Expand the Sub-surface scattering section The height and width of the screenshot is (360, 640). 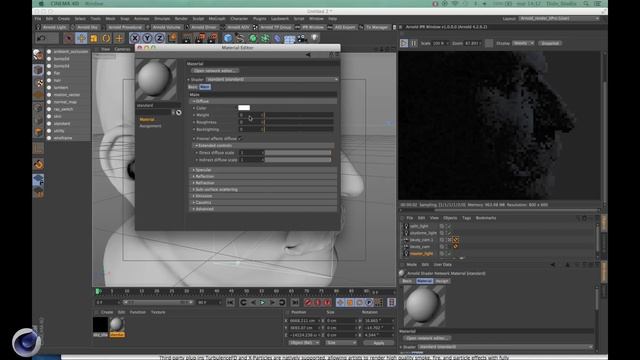click(264, 189)
